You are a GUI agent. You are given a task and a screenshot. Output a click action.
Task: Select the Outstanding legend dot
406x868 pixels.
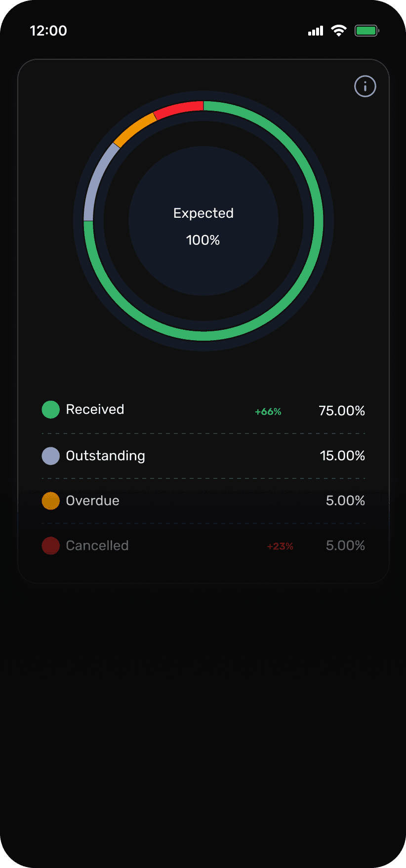click(50, 456)
